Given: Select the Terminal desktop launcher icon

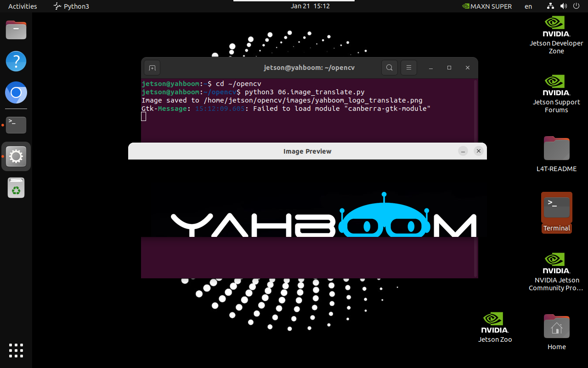Looking at the screenshot, I should [556, 213].
